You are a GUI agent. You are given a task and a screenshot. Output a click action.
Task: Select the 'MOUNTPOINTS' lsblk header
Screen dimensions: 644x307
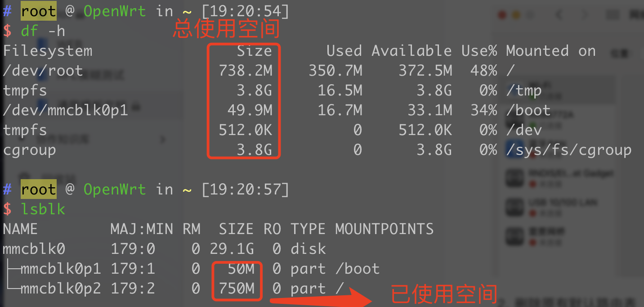pos(385,229)
